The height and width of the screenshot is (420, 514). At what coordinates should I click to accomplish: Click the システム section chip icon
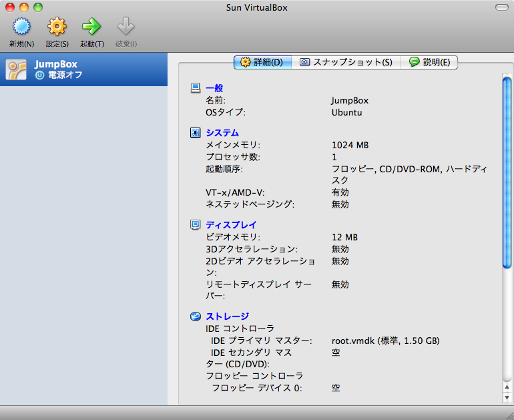(196, 133)
